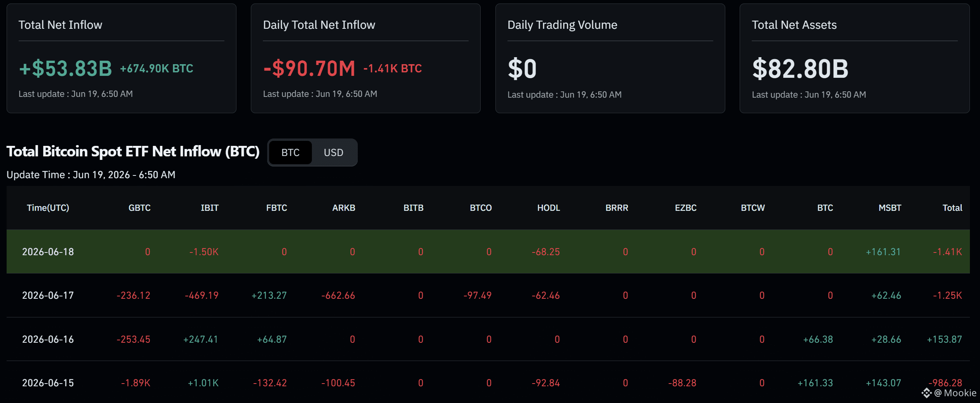Image resolution: width=980 pixels, height=403 pixels.
Task: Open the Daily Trading Volume card
Action: click(610, 58)
